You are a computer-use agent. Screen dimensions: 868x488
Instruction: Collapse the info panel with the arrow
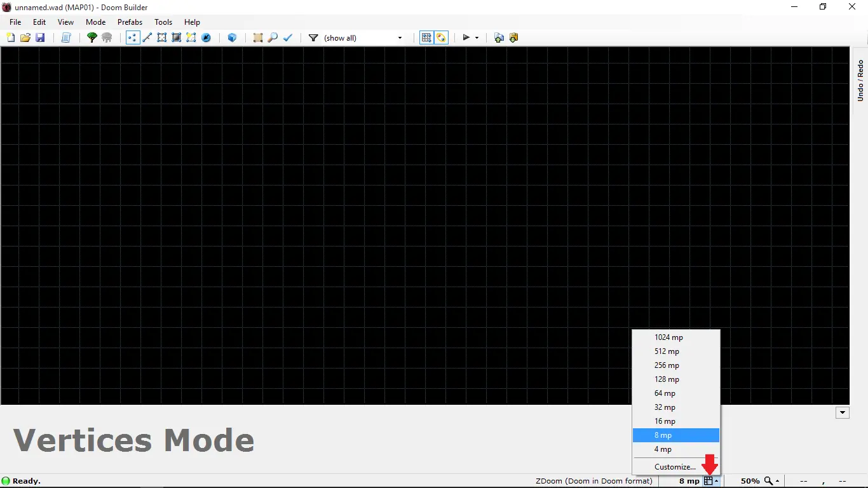(x=843, y=412)
